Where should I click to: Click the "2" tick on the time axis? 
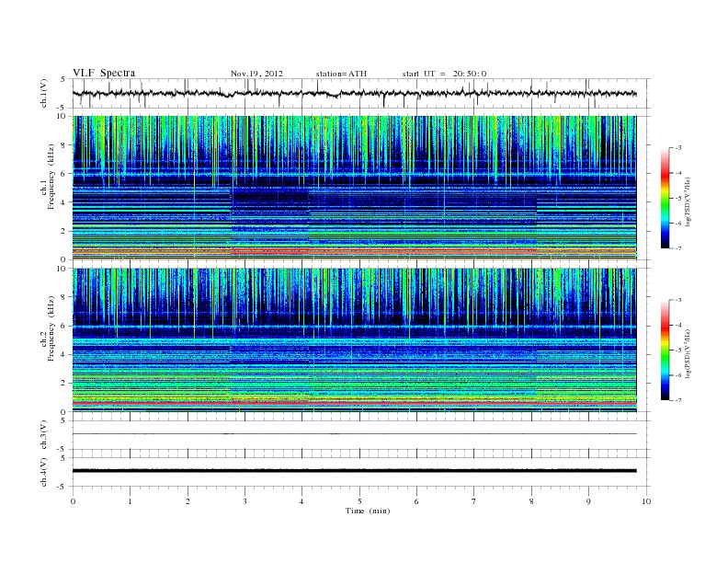pos(188,501)
